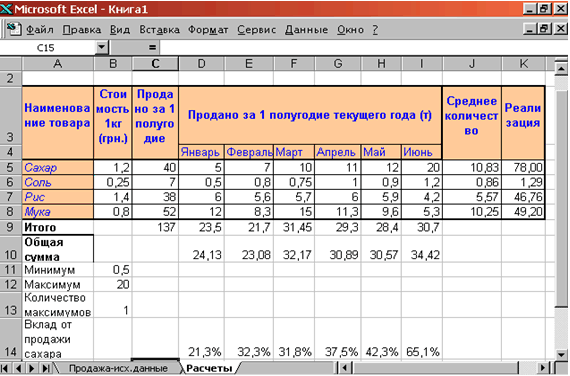Viewport: 570px width, 376px height.
Task: Open the Формат menu
Action: point(208,30)
